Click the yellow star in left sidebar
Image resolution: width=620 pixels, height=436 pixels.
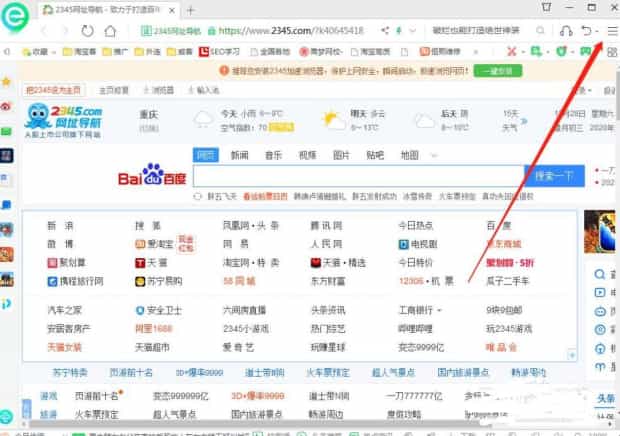(x=6, y=82)
